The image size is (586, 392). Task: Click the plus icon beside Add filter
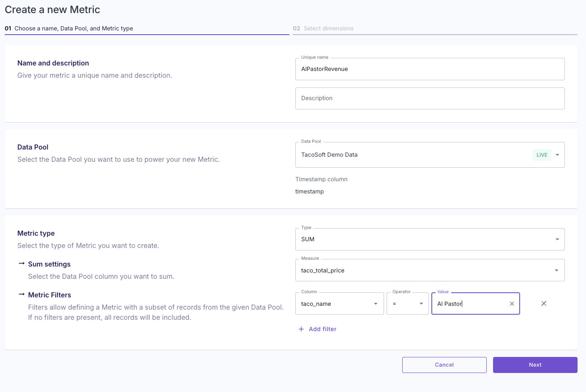[x=300, y=329]
